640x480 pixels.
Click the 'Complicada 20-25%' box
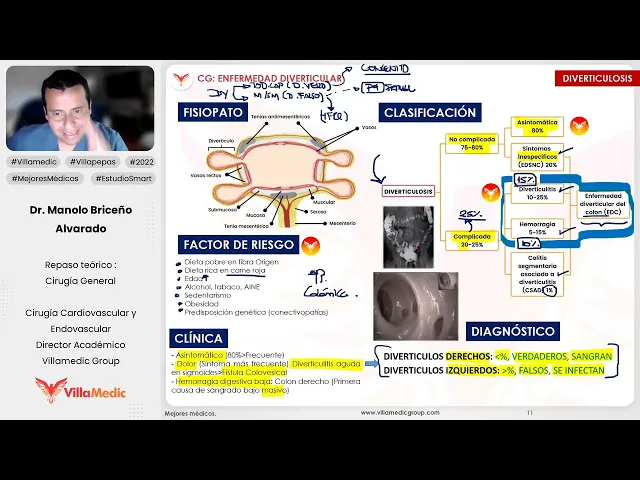[472, 240]
